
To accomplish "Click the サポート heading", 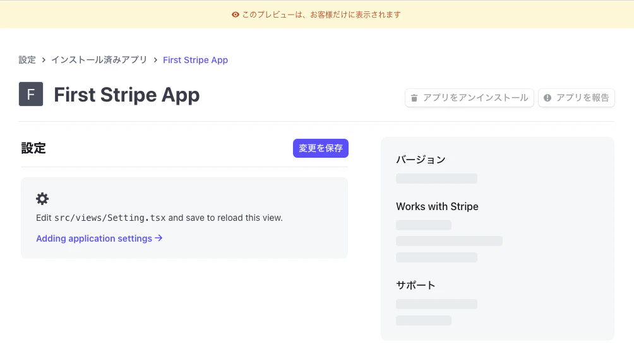I will point(416,285).
